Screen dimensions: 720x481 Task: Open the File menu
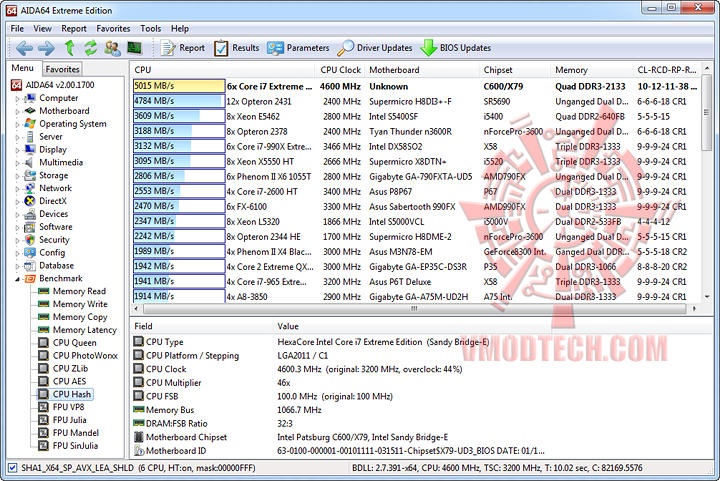coord(17,28)
